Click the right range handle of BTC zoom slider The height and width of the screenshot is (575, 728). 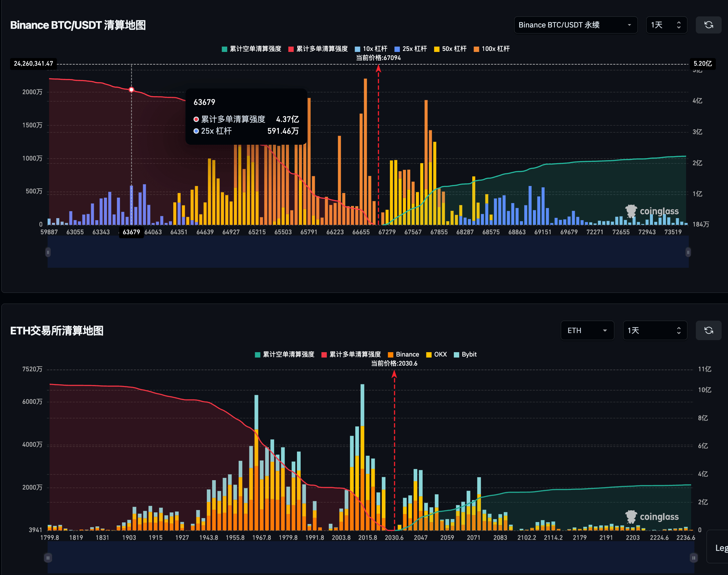click(x=688, y=252)
